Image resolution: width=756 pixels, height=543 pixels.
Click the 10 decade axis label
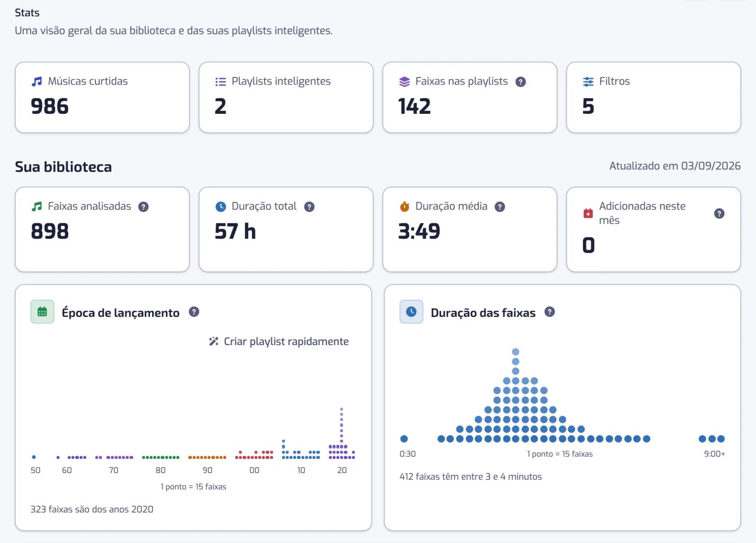click(301, 470)
